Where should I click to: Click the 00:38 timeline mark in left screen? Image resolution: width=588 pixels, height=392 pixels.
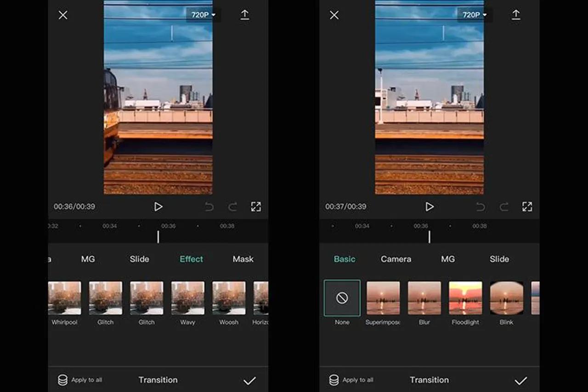227,226
